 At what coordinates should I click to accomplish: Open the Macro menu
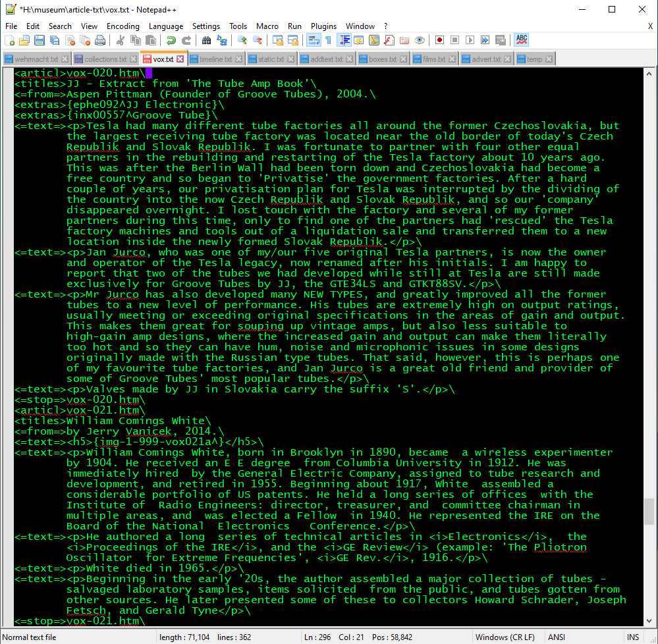(x=267, y=26)
